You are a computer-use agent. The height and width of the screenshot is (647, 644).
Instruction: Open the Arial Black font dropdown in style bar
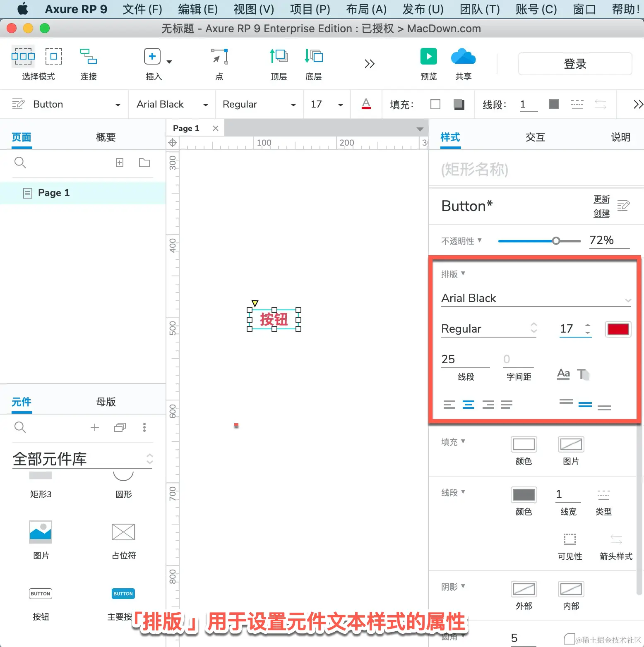coord(205,105)
